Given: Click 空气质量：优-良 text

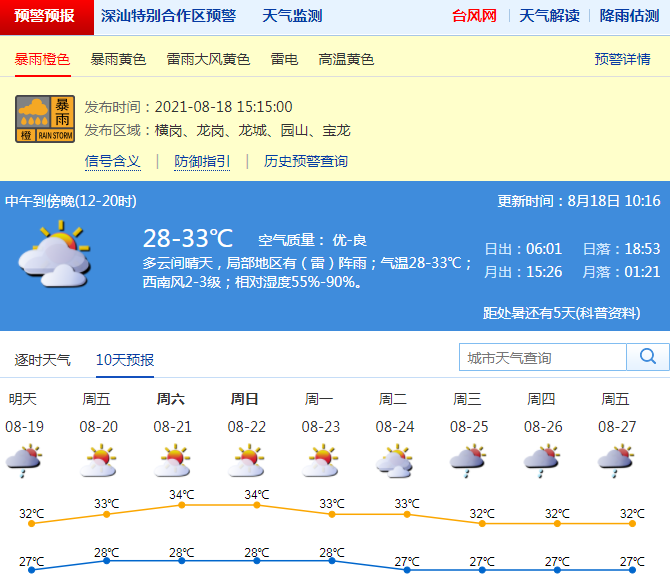Looking at the screenshot, I should (312, 240).
